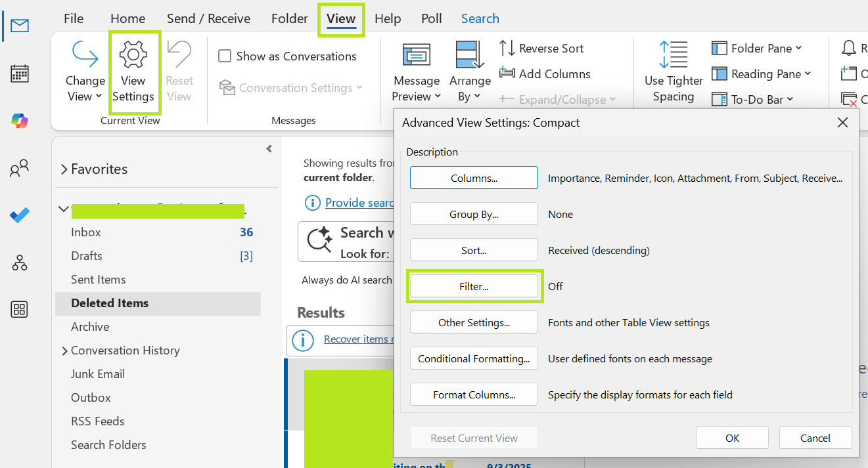Click the Columns... button
868x468 pixels.
tap(474, 178)
